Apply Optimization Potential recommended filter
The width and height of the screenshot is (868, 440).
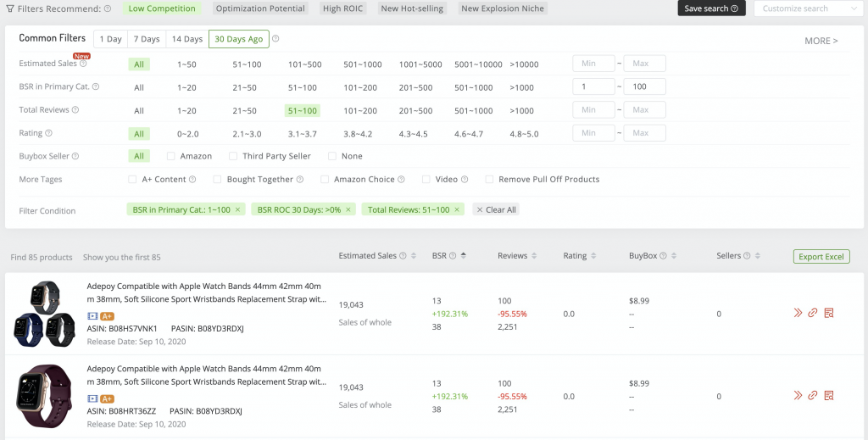[x=260, y=8]
